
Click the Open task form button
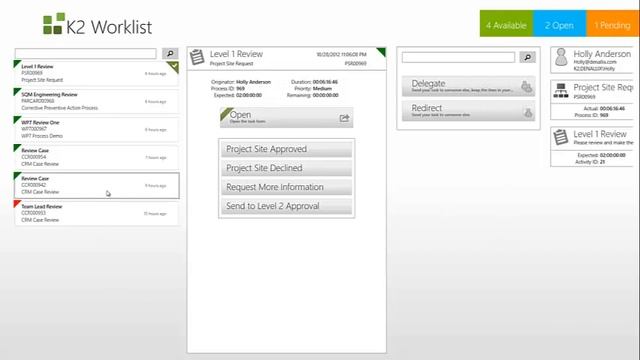(x=286, y=118)
